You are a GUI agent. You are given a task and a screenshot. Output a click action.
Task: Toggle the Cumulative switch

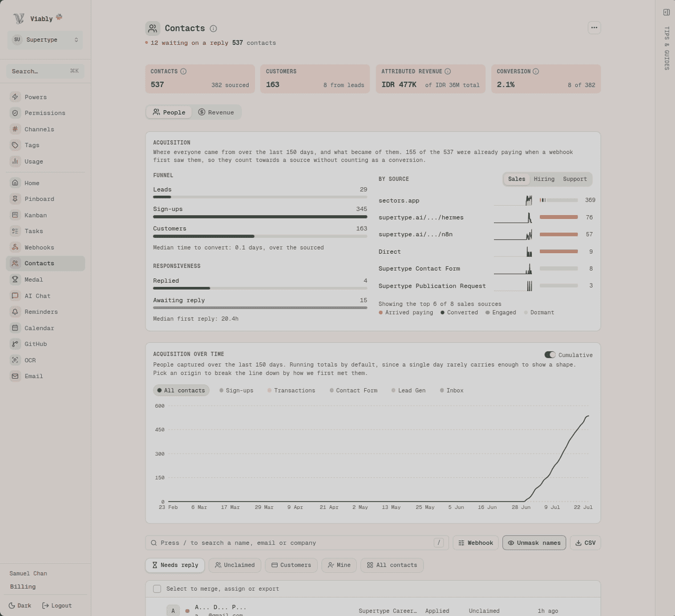pyautogui.click(x=549, y=355)
